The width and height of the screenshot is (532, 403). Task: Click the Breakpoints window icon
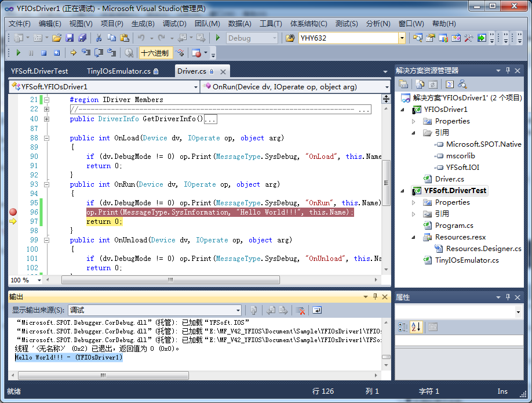coord(196,53)
